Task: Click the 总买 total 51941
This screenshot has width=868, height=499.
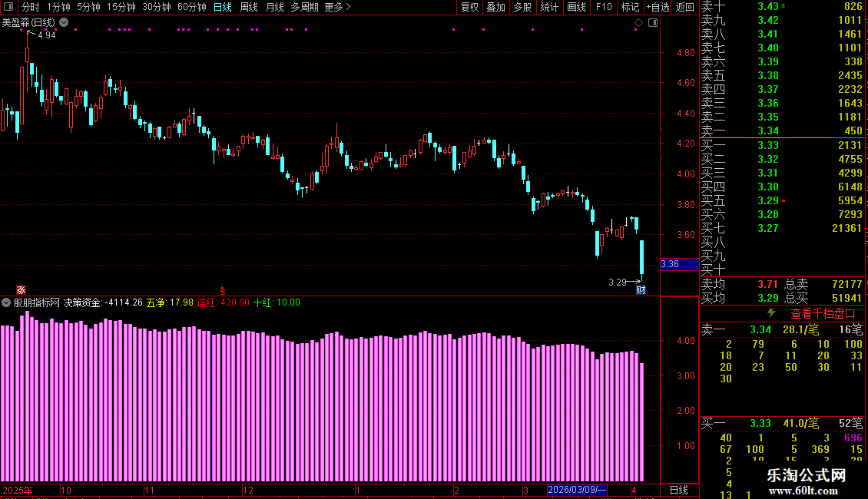Action: (x=846, y=298)
